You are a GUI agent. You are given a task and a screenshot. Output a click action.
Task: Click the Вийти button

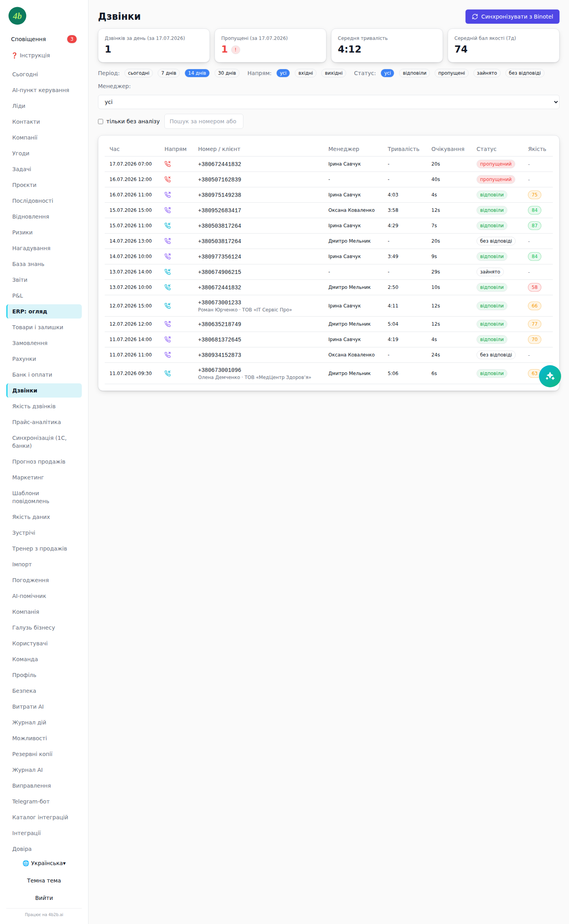point(44,898)
